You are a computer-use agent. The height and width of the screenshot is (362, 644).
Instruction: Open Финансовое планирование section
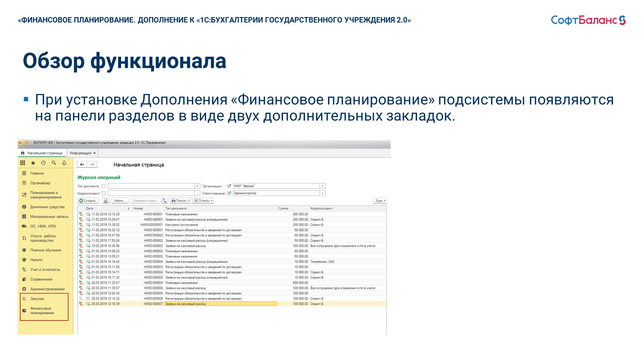42,311
